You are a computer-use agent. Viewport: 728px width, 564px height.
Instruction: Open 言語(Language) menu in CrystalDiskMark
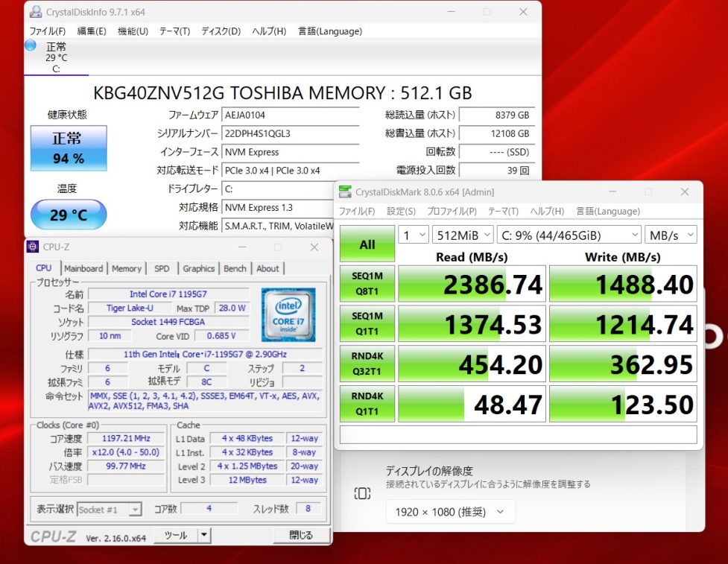tap(608, 211)
